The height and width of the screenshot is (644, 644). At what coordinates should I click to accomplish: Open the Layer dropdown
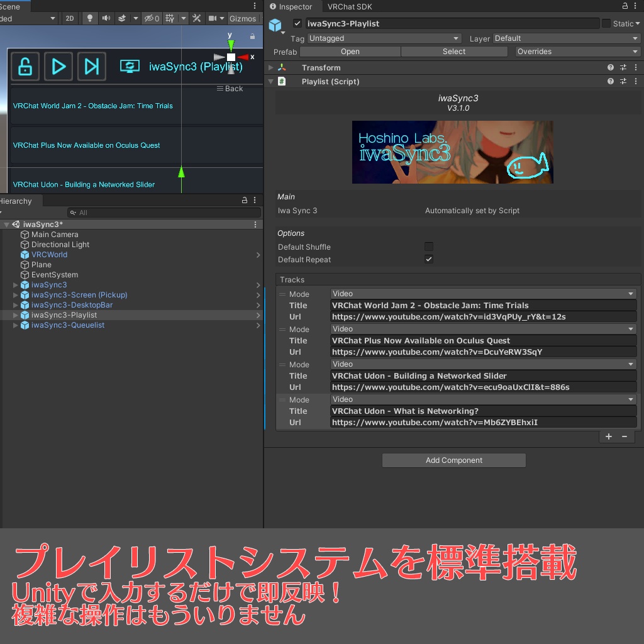(x=567, y=38)
